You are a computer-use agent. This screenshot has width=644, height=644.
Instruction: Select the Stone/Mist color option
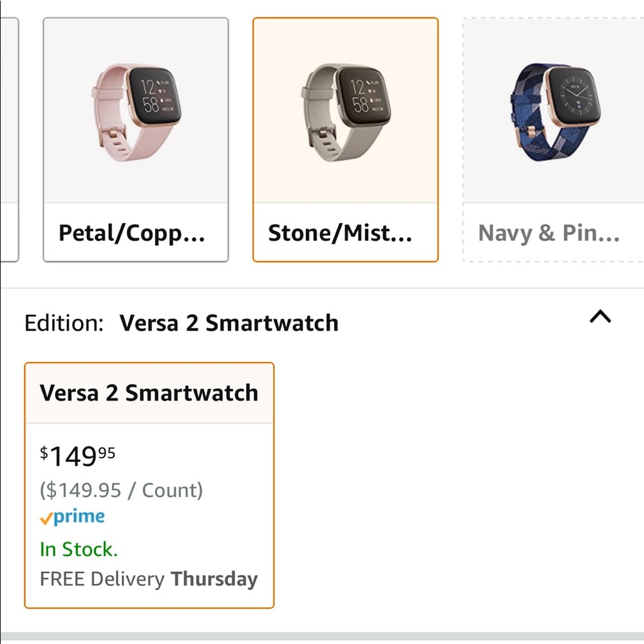click(x=346, y=138)
